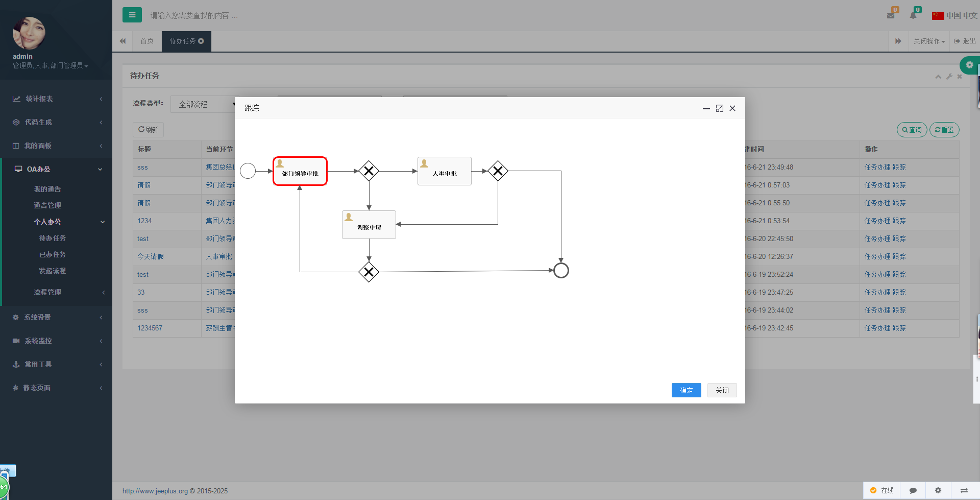
Task: Click the wrench icon in 待办任务 panel header
Action: point(949,77)
